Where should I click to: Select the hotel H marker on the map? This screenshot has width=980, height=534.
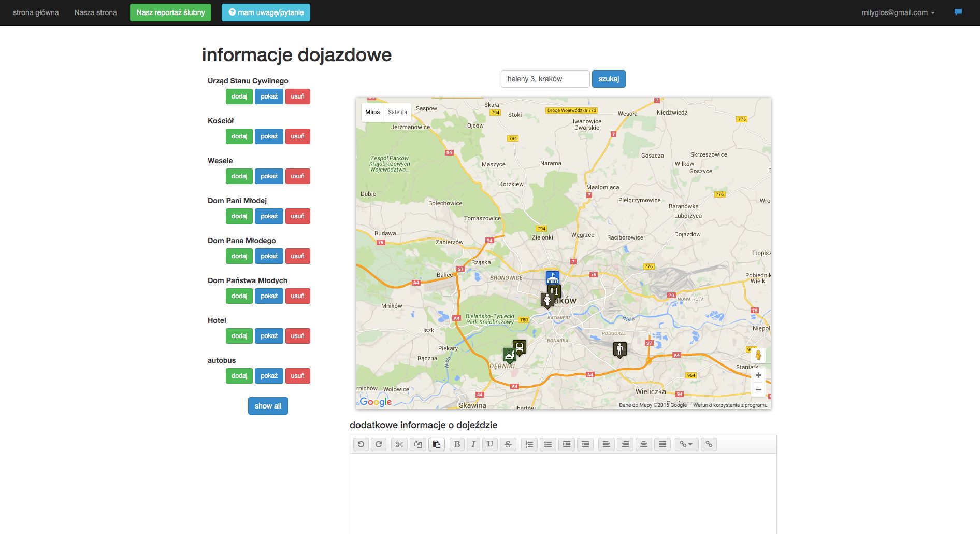(555, 291)
